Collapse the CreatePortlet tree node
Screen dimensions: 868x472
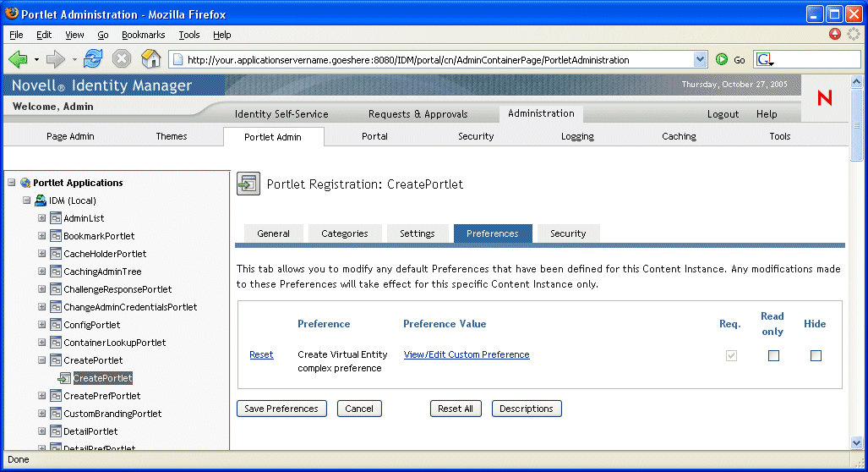coord(42,360)
